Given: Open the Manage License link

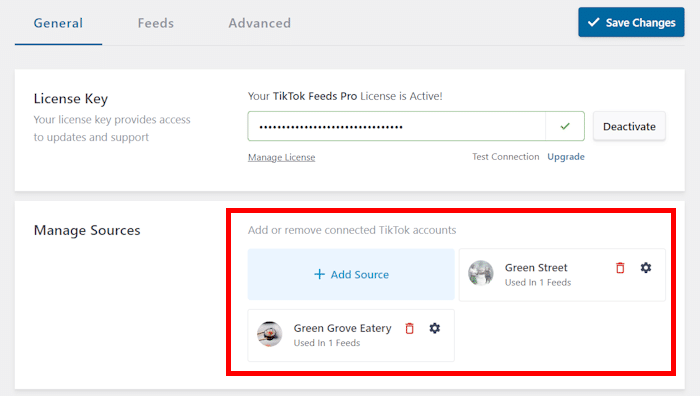Looking at the screenshot, I should click(282, 157).
